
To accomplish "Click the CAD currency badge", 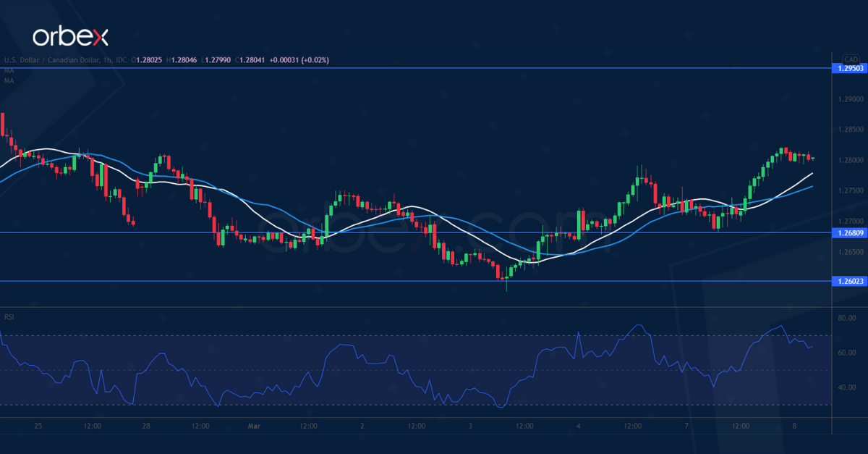I will [x=850, y=59].
